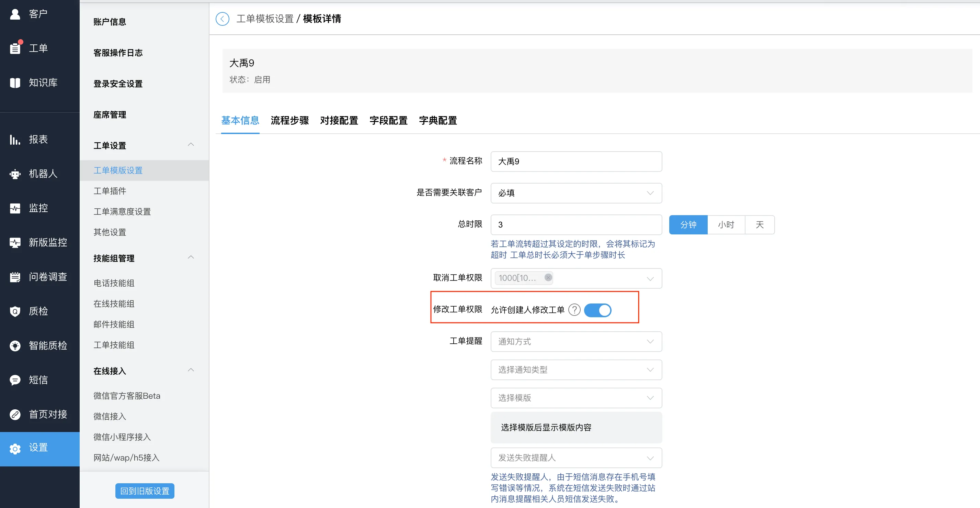Open the 取消工单权限 dropdown
This screenshot has width=980, height=508.
tap(576, 278)
